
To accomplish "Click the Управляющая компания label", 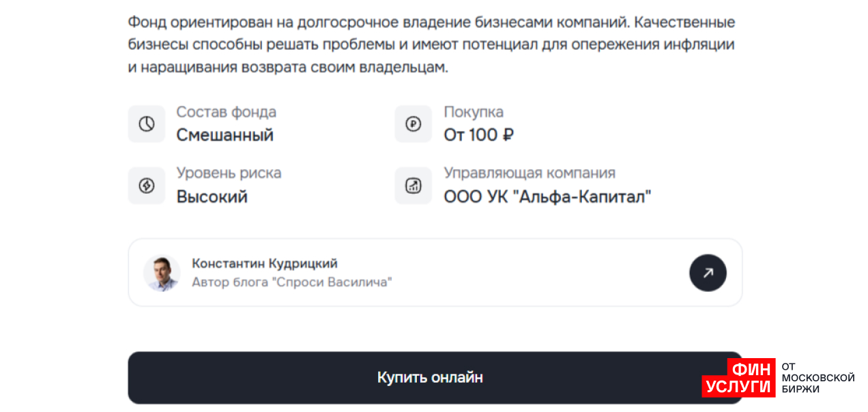I will click(530, 173).
